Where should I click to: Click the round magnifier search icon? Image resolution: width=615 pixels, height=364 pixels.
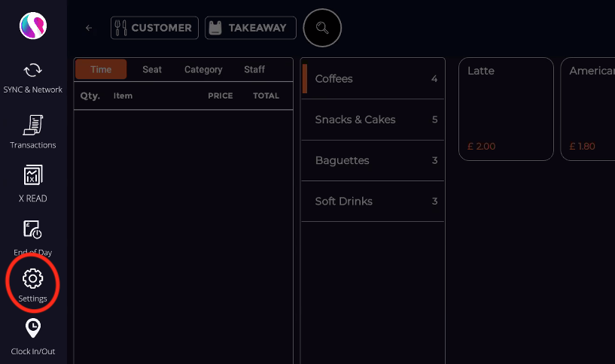coord(322,28)
